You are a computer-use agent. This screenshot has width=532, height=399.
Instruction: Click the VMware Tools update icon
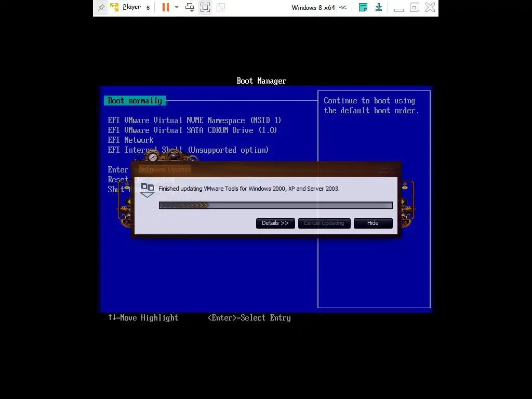pos(147,190)
